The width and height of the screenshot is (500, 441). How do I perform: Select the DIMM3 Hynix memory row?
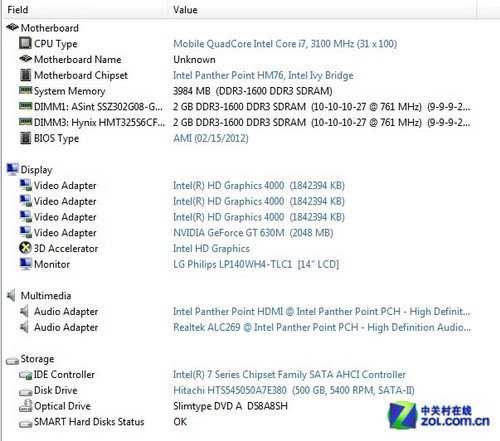click(245, 122)
